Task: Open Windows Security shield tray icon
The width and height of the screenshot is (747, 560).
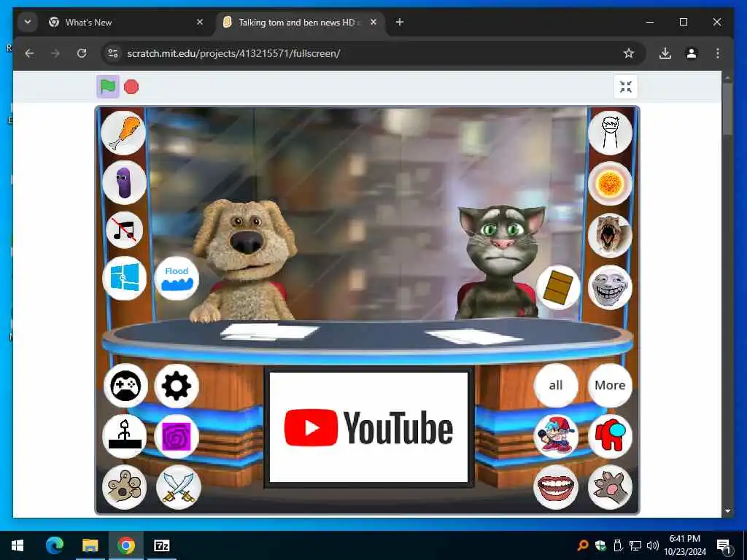Action: [x=600, y=545]
